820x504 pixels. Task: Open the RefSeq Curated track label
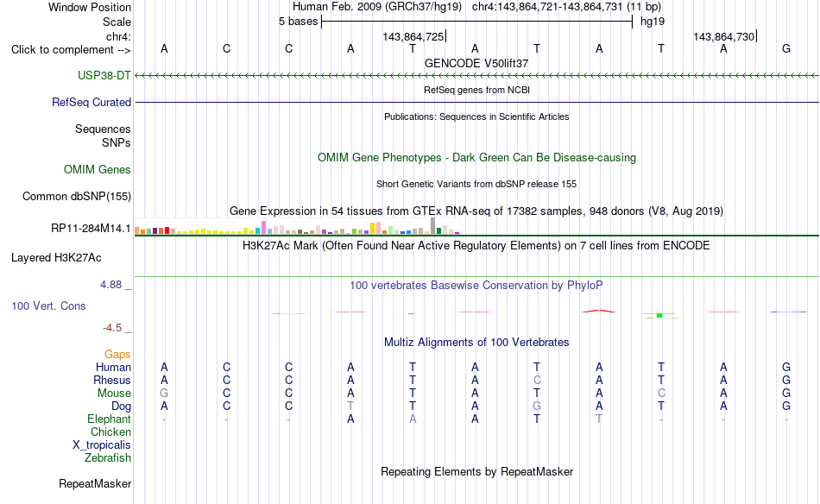91,102
